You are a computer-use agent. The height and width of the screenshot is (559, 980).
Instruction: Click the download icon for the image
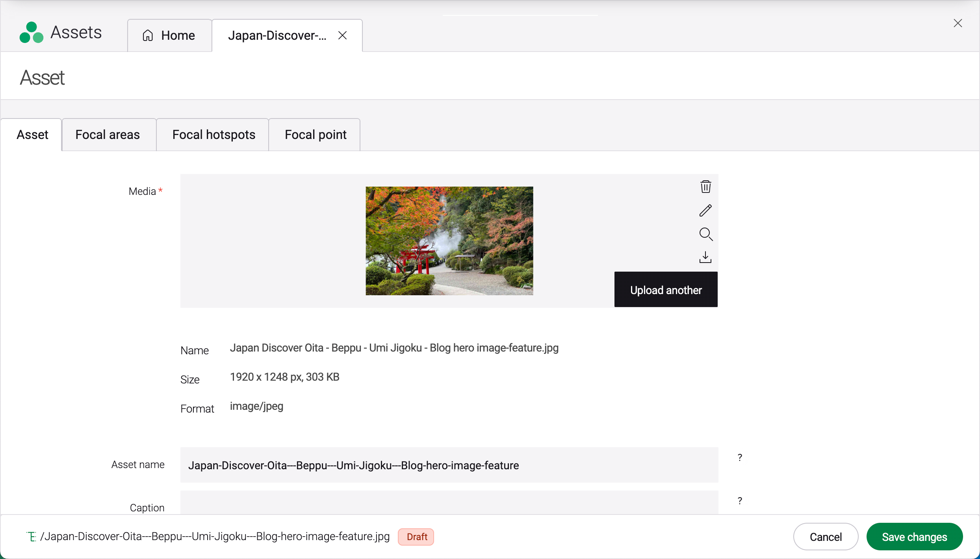tap(705, 257)
